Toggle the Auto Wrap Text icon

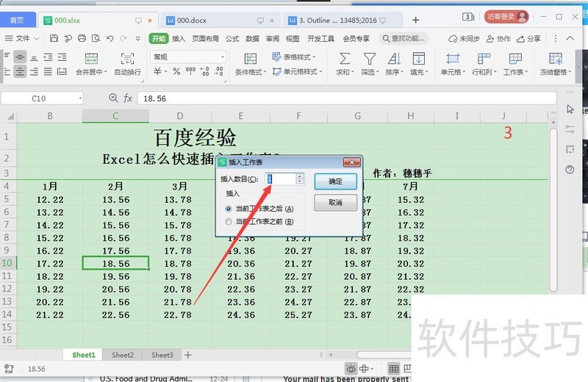click(127, 59)
